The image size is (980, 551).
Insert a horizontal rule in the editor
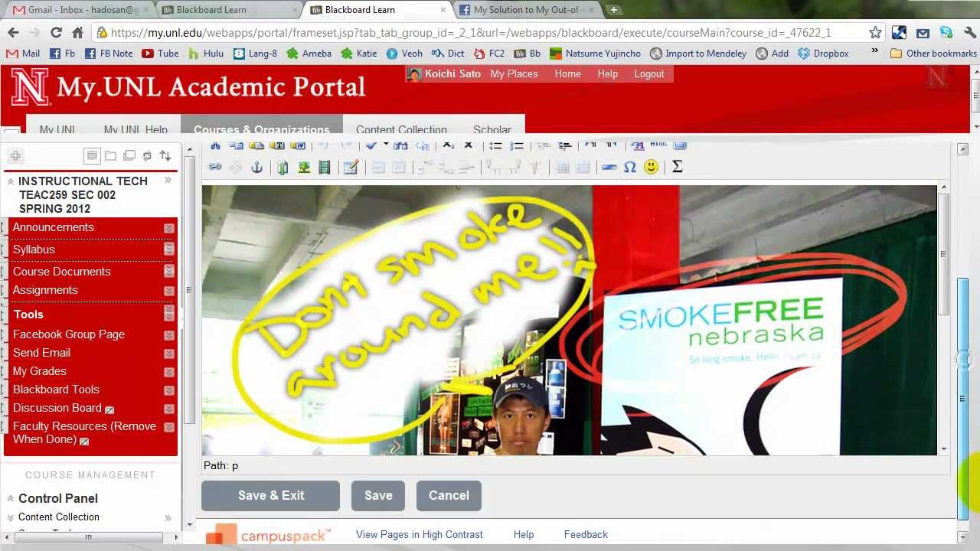coord(609,167)
